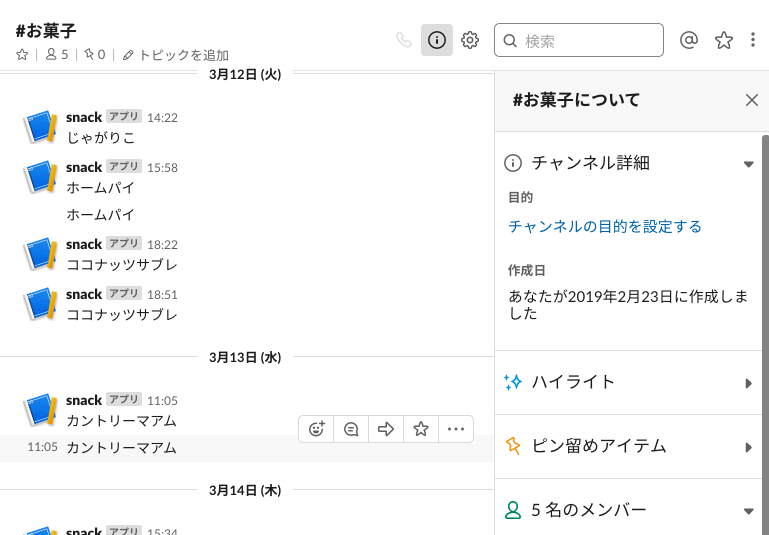Open mentions and reactions @ icon
This screenshot has width=769, height=535.
click(x=689, y=40)
